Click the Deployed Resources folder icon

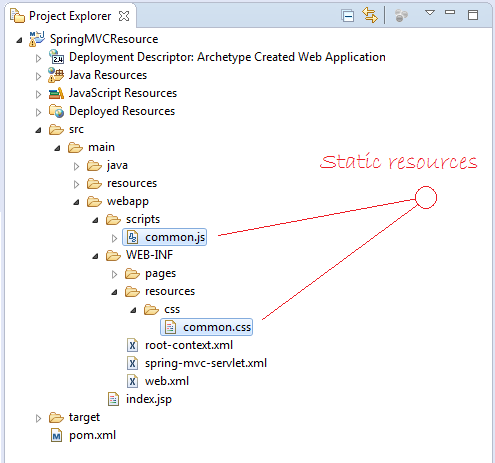tap(56, 111)
